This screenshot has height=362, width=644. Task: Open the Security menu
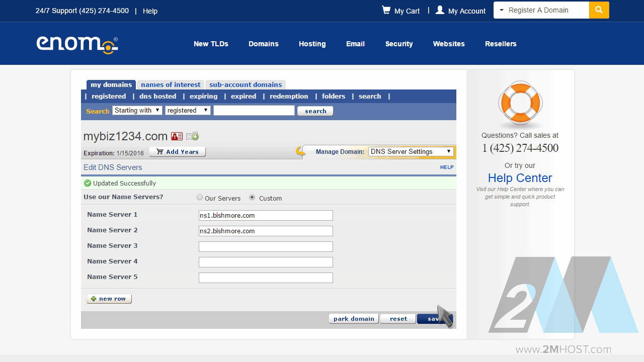click(x=399, y=44)
